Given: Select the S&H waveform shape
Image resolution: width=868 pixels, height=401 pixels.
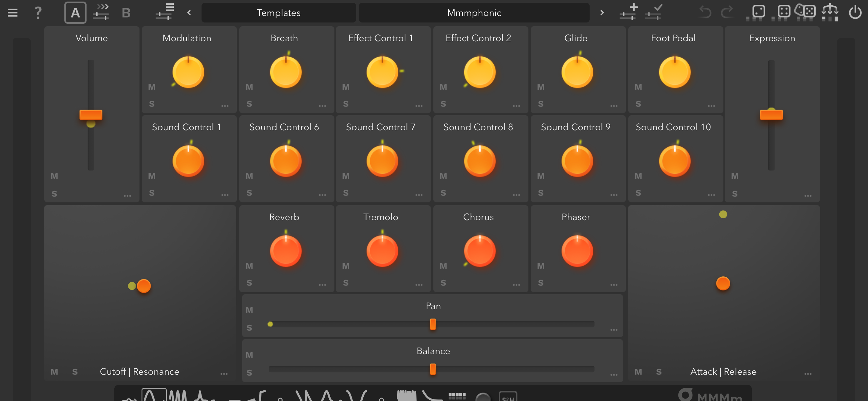Looking at the screenshot, I should pos(508,396).
